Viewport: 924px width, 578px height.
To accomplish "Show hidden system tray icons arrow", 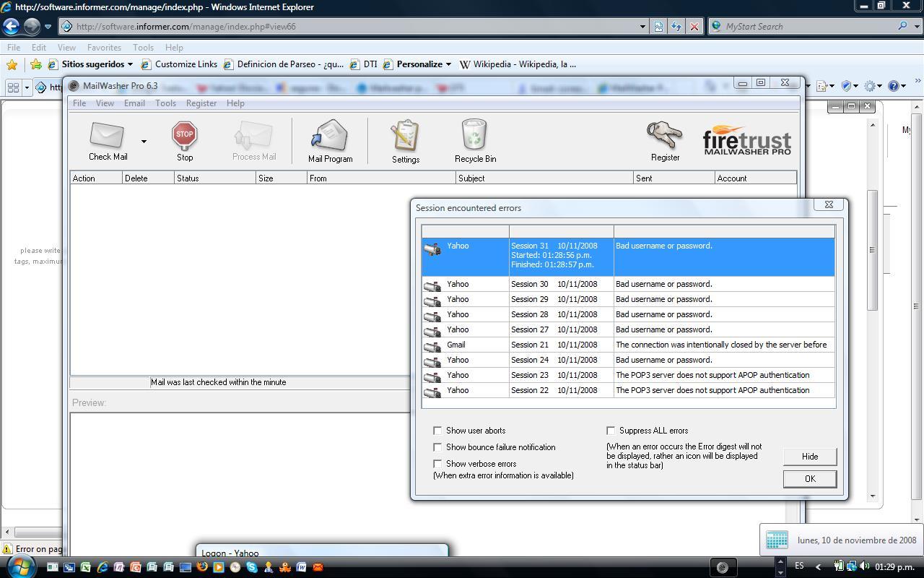I will click(x=817, y=567).
